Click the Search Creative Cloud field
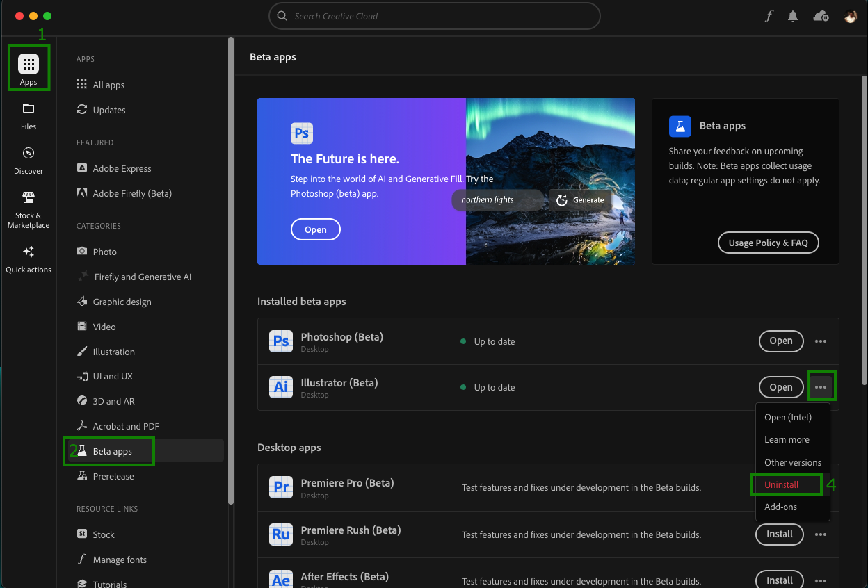868x588 pixels. (x=434, y=16)
